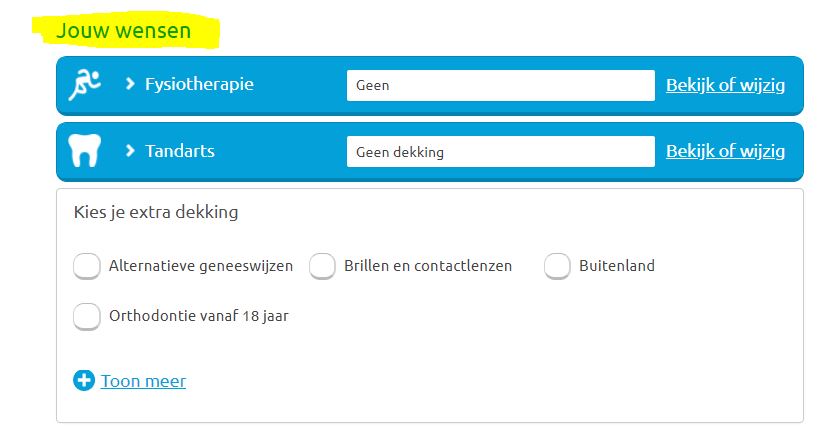Click the Fysiotherapie row title
This screenshot has width=830, height=435.
tap(199, 84)
